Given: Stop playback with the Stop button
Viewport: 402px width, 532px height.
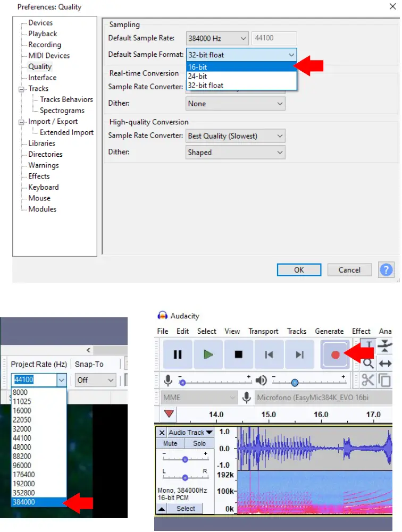Looking at the screenshot, I should 239,354.
